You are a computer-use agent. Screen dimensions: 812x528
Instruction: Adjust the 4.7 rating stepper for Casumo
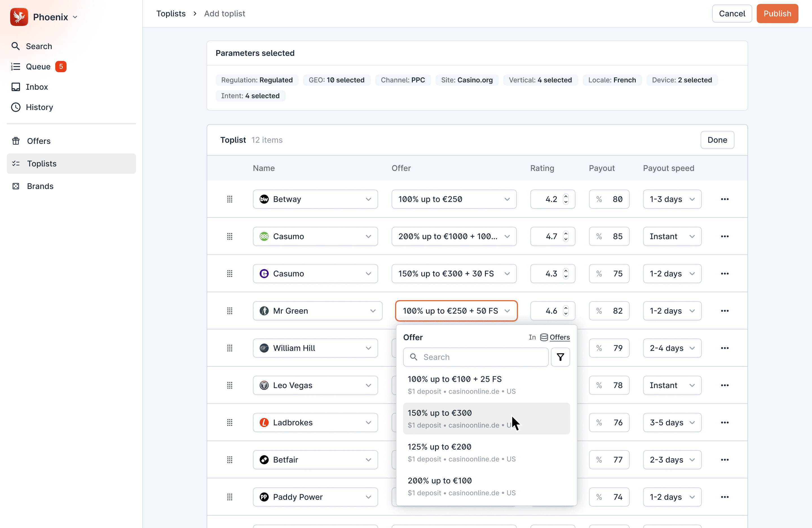click(566, 236)
